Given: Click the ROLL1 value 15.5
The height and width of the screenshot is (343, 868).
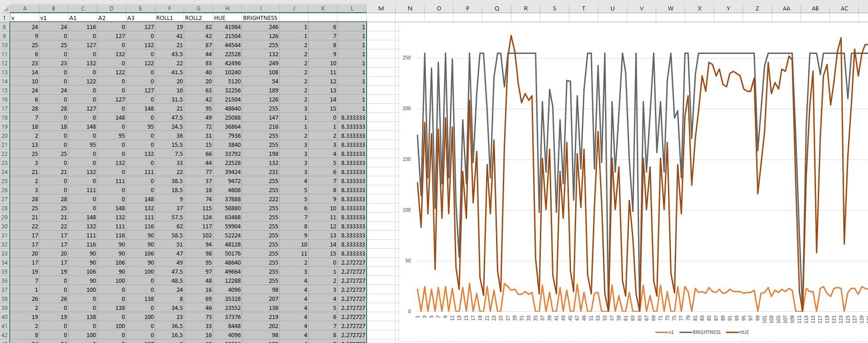Looking at the screenshot, I should coord(169,145).
